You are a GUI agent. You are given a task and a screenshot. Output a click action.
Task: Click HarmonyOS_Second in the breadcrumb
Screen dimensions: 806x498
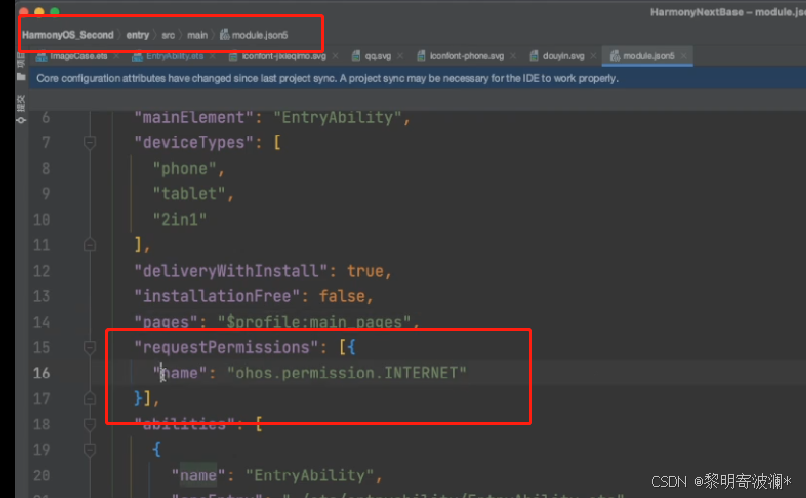click(x=67, y=35)
